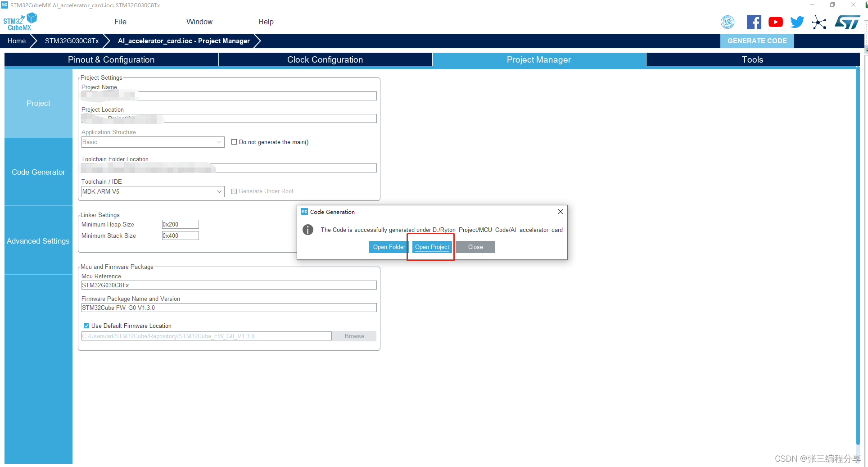Toggle Generate Under Root checkbox
Viewport: 868px width, 467px height.
point(234,191)
